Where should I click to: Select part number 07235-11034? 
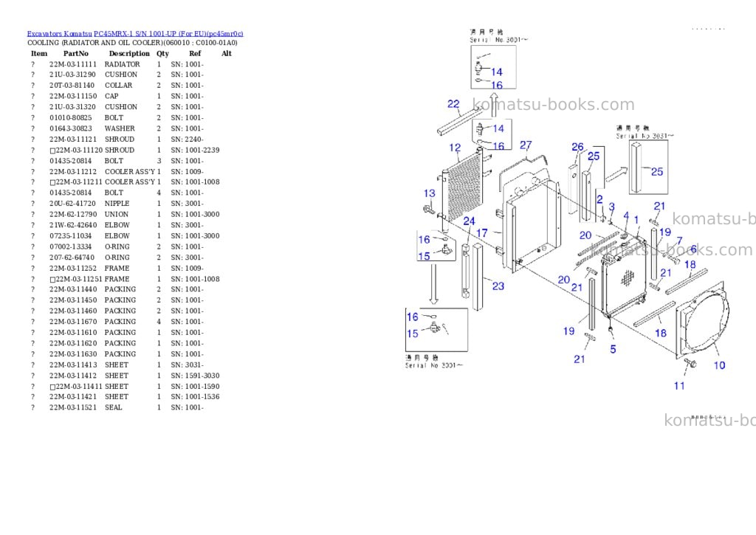(x=70, y=235)
